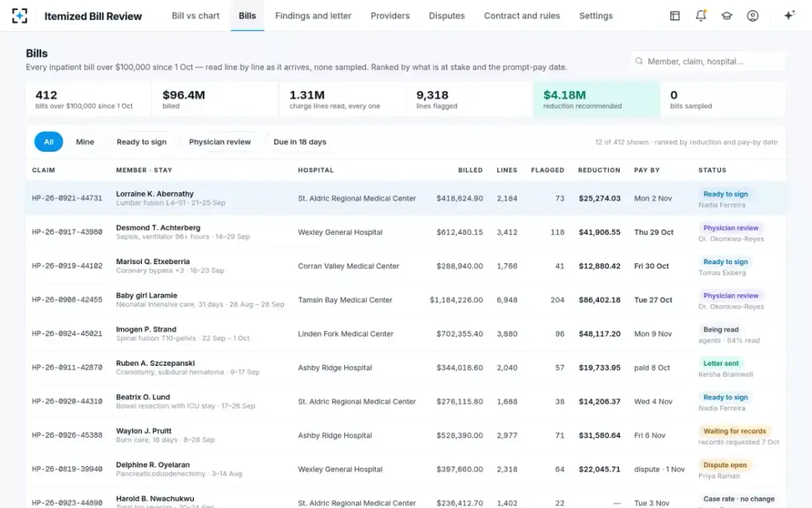Screen dimensions: 812x508
Task: Click the Thu 29 Oct pay-by date
Action: pos(654,232)
